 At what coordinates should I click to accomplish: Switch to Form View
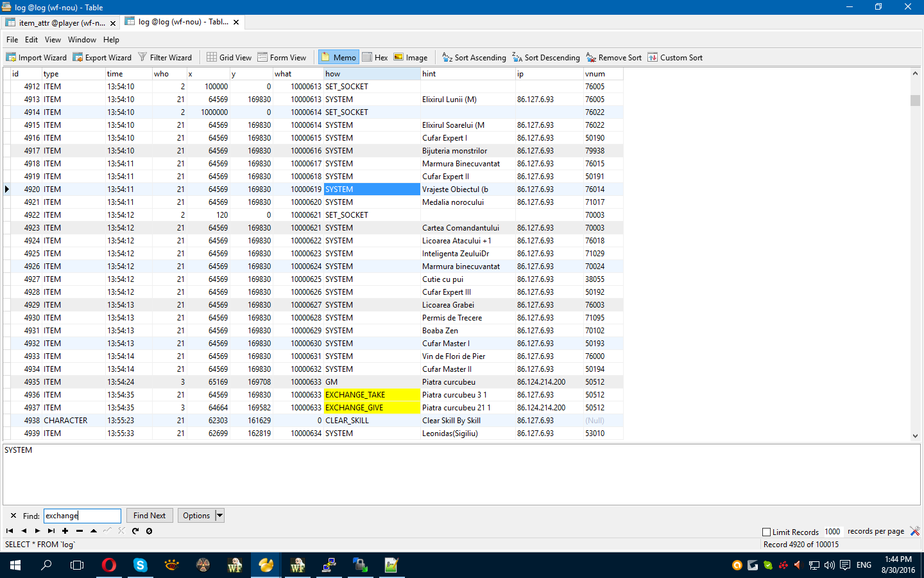282,57
